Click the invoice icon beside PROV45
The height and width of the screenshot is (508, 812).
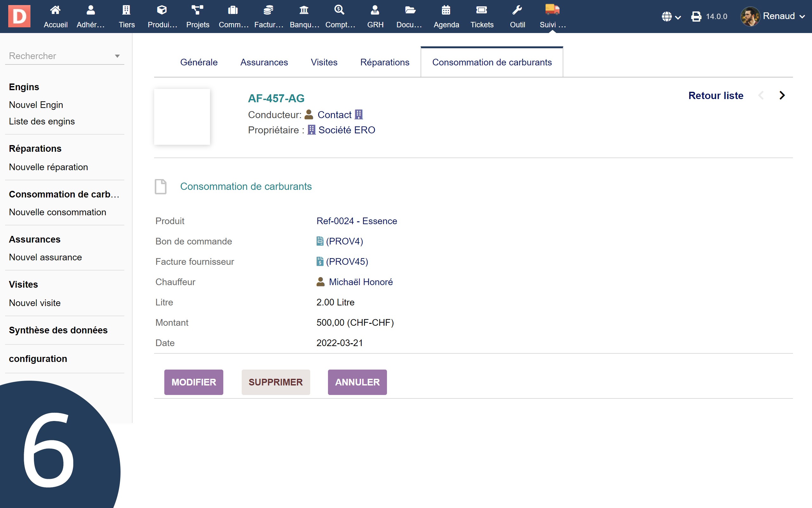pos(320,261)
